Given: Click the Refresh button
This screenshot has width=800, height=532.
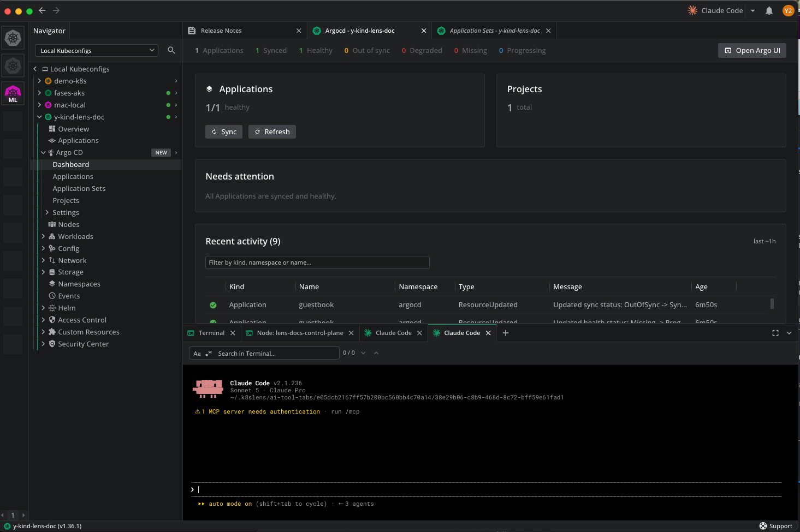Looking at the screenshot, I should tap(272, 131).
